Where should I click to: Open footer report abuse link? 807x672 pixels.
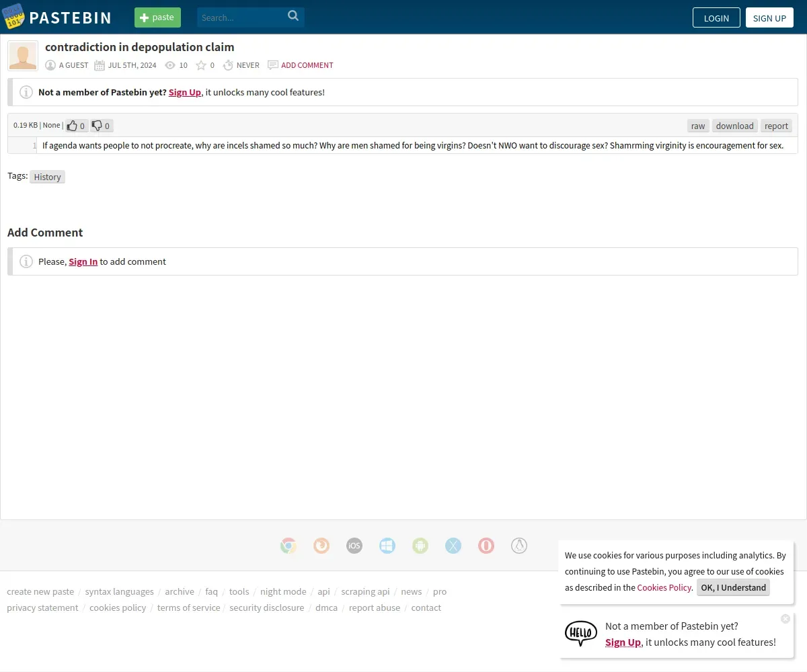click(x=375, y=607)
